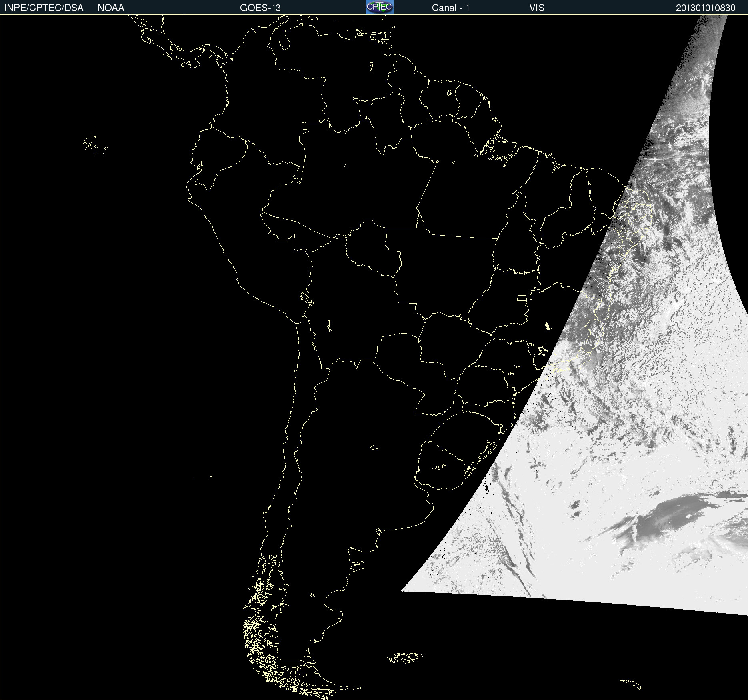Click the VIS channel type label
This screenshot has width=748, height=700.
(x=536, y=8)
